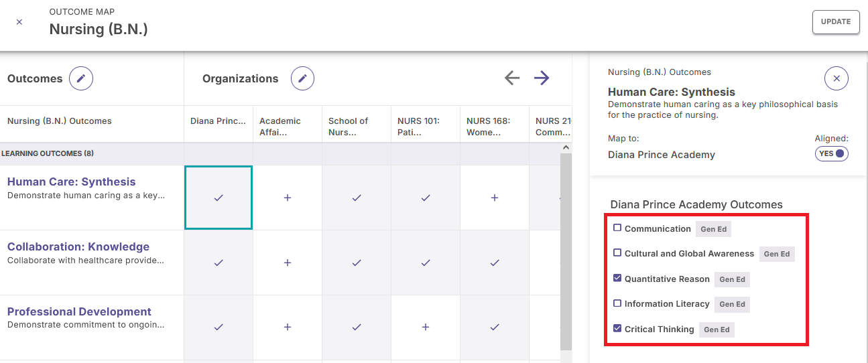Go to next organizations with right arrow
This screenshot has height=363, width=868.
pos(542,78)
